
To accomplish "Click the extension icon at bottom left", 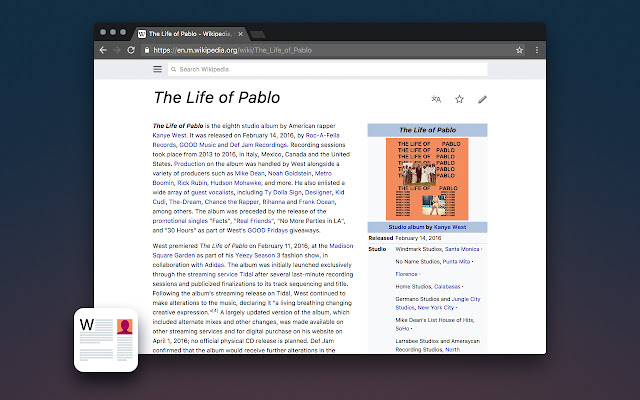I will pyautogui.click(x=106, y=340).
